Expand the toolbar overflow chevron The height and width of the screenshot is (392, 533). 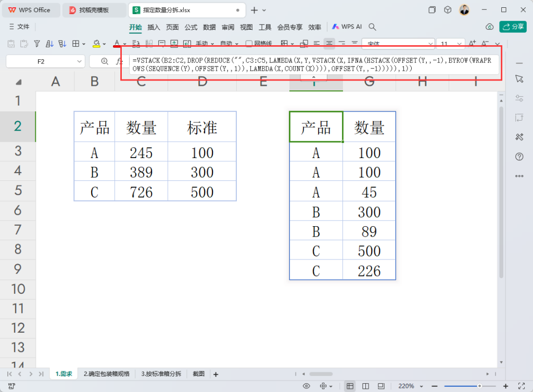click(497, 44)
